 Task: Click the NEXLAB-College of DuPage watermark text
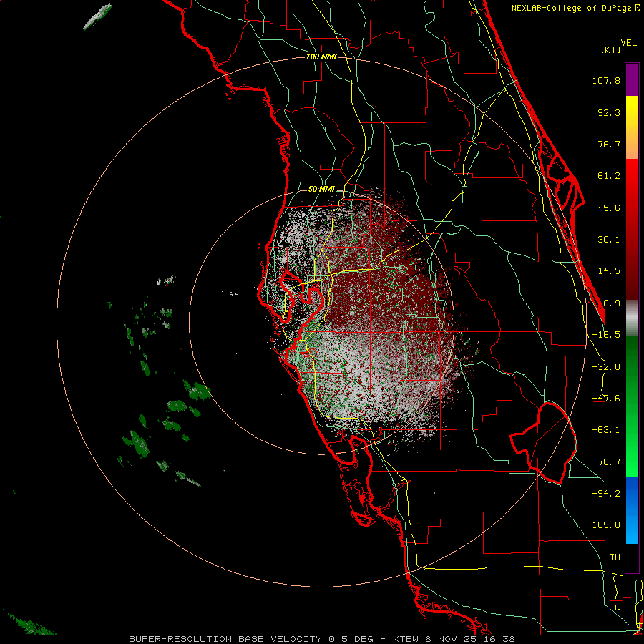tap(576, 8)
